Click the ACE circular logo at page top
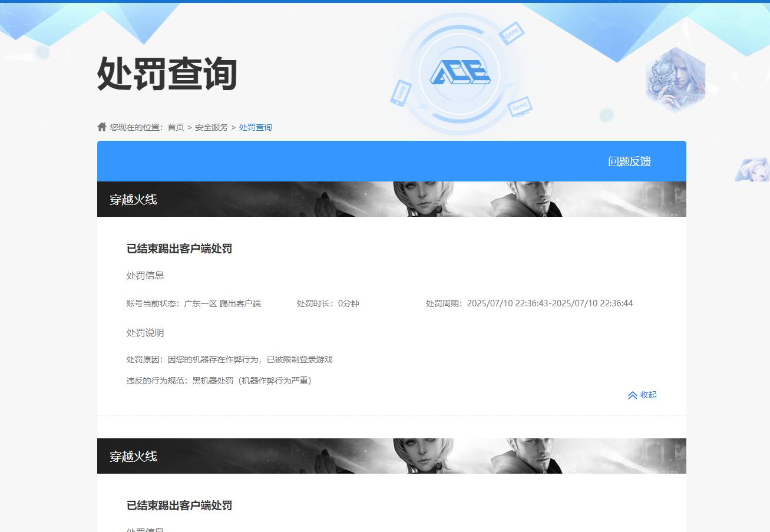The image size is (770, 532). [x=461, y=72]
